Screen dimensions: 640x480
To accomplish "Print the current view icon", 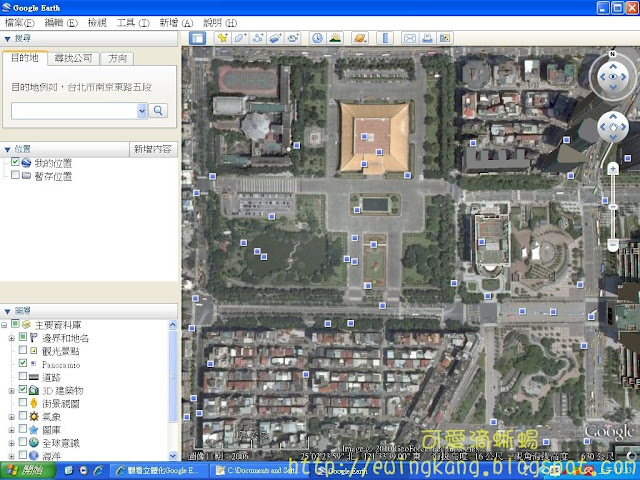I will [x=427, y=38].
